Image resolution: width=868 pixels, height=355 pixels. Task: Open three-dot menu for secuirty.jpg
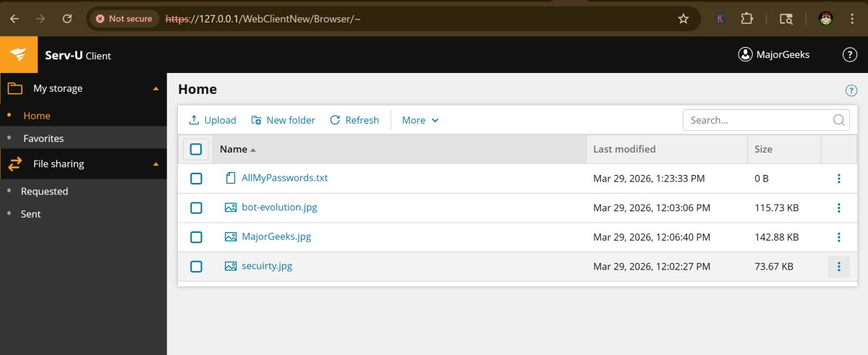(839, 267)
